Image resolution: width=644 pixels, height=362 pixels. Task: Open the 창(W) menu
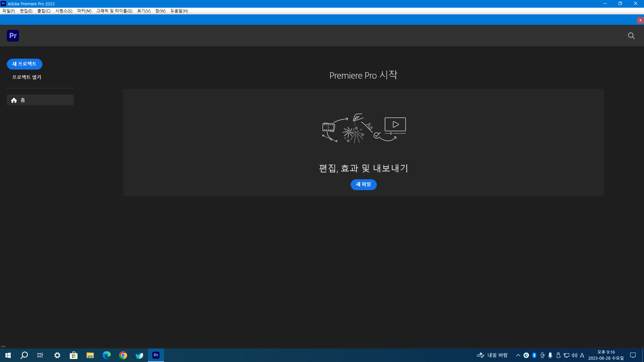(160, 11)
